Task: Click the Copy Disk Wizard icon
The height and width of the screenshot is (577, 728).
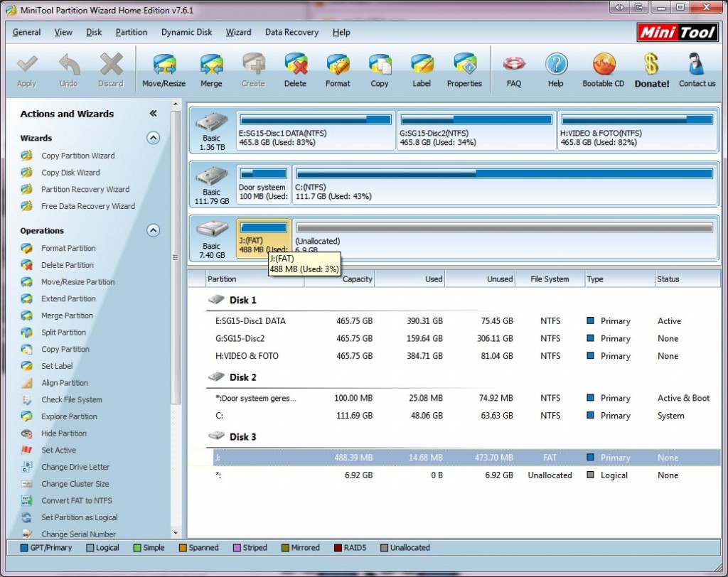Action: [27, 172]
